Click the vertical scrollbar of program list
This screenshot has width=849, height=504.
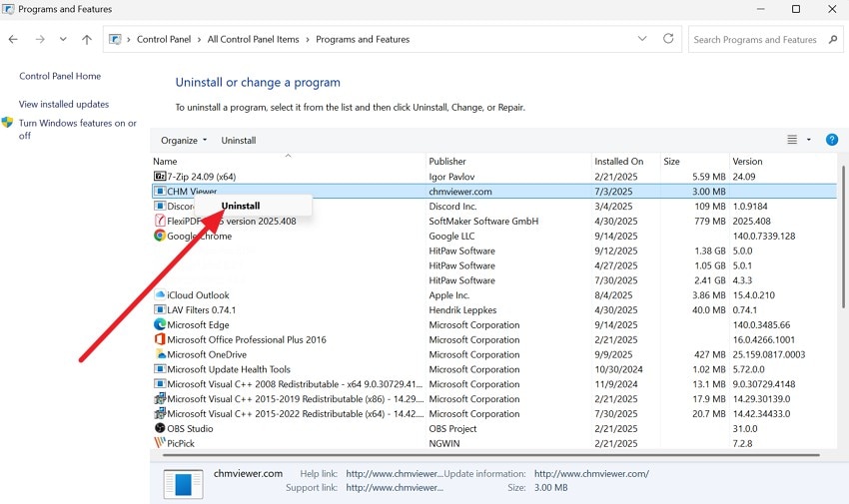point(842,237)
